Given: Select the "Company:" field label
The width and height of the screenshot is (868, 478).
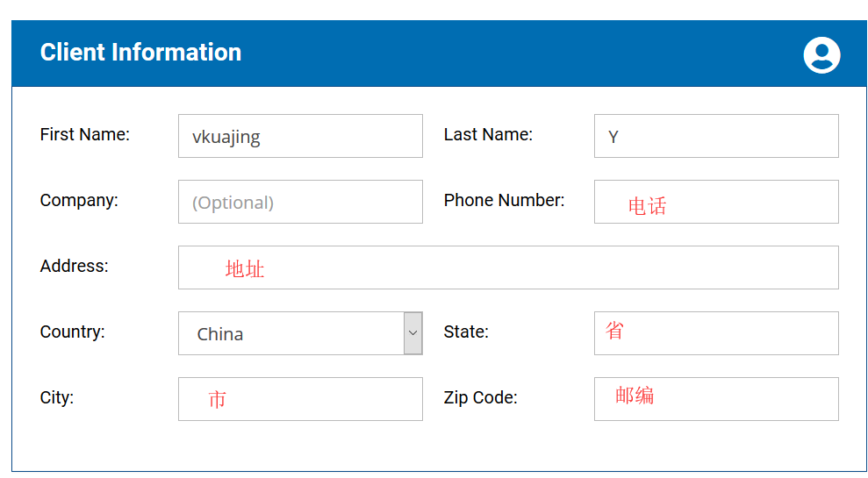Looking at the screenshot, I should (x=79, y=200).
